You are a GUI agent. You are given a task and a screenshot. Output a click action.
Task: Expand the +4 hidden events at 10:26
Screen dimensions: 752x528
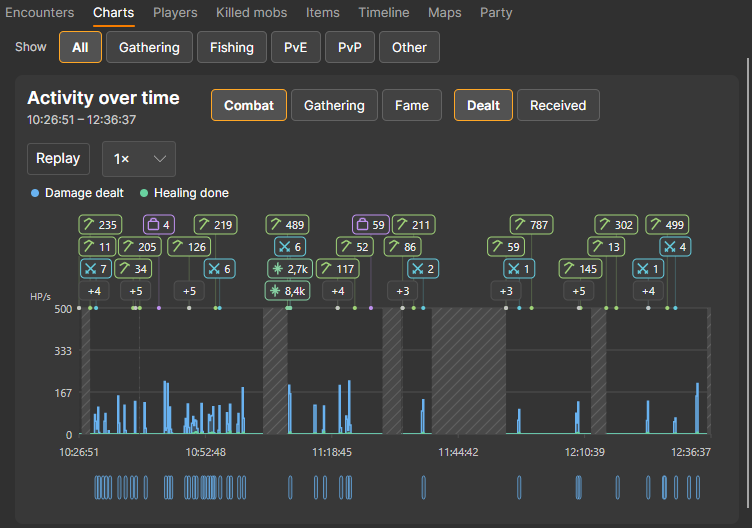coord(94,291)
